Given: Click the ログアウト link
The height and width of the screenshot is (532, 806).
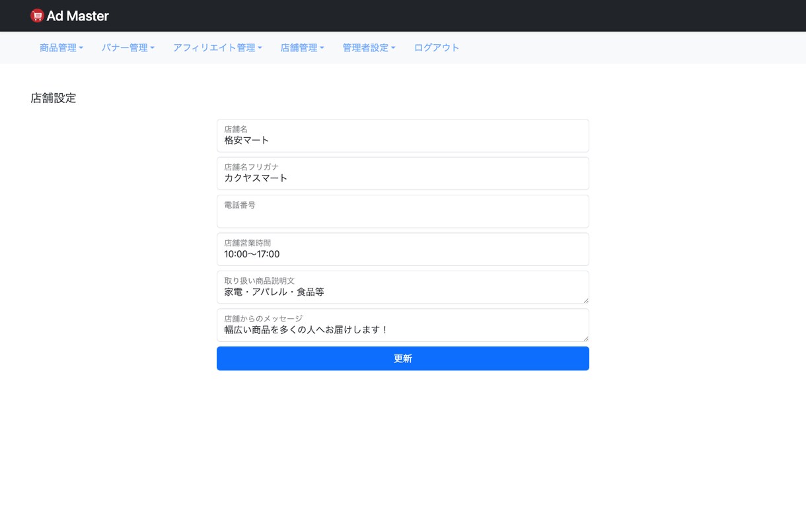Looking at the screenshot, I should pyautogui.click(x=437, y=48).
